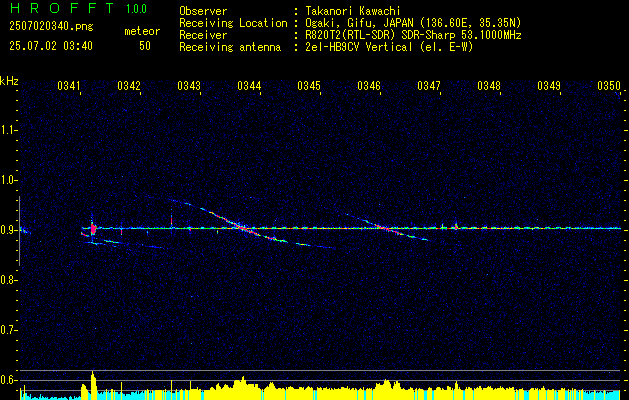Click the 0342 time marker

(x=129, y=85)
